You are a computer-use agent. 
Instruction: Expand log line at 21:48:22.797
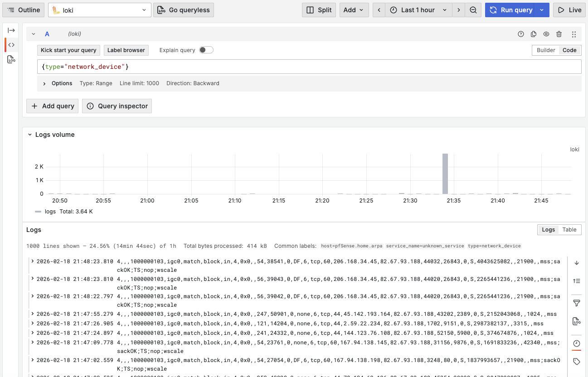tap(33, 296)
